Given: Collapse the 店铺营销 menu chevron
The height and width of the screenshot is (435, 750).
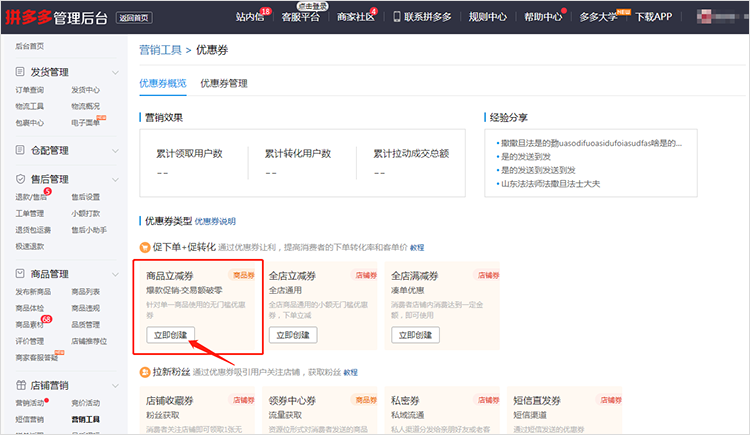Looking at the screenshot, I should coord(115,386).
